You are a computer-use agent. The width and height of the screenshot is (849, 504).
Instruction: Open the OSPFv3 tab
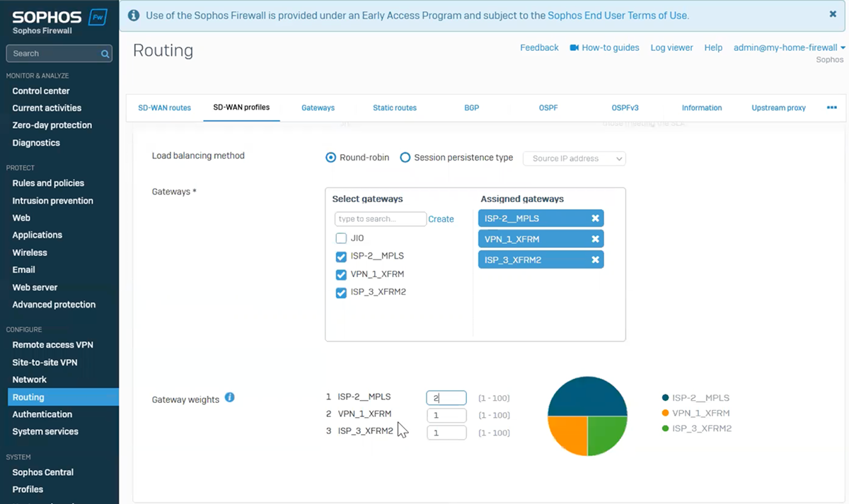tap(625, 107)
